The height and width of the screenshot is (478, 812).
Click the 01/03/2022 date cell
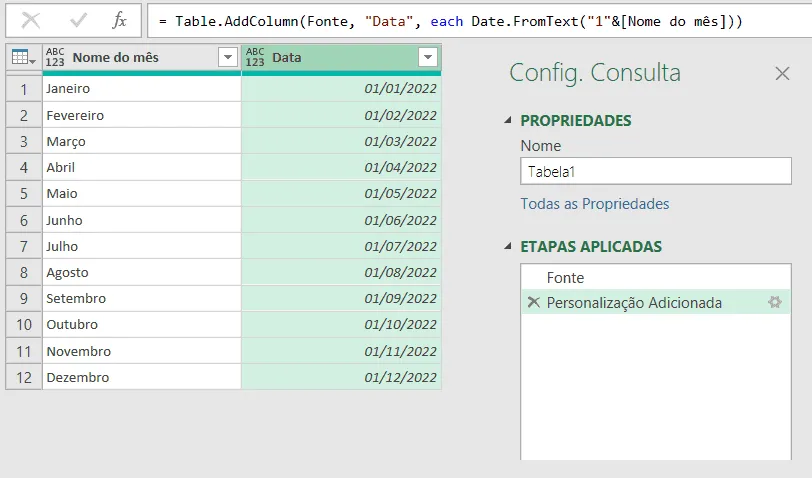click(x=341, y=141)
